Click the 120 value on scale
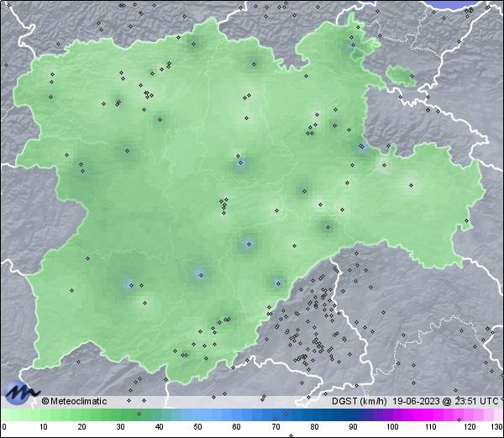The height and width of the screenshot is (438, 504). [470, 427]
